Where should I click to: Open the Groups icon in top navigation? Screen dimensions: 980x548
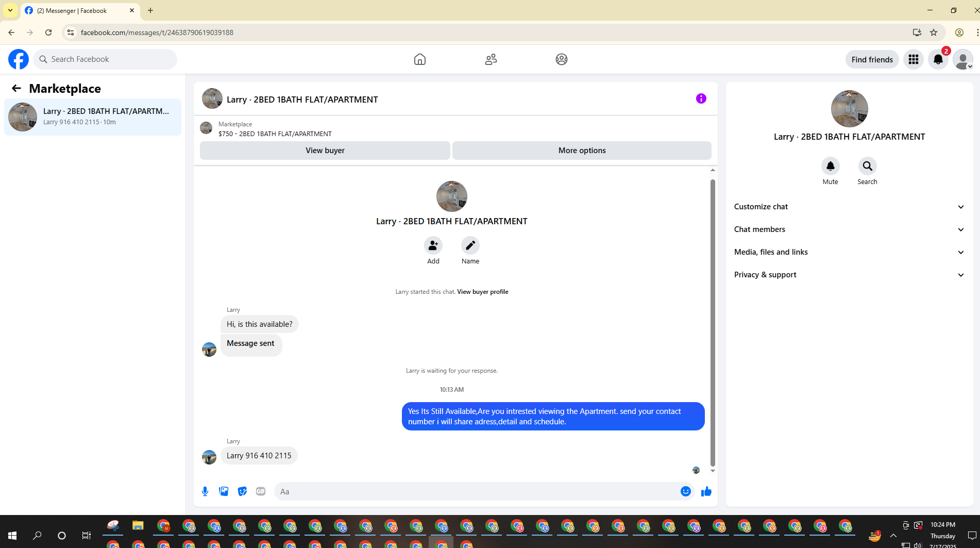click(x=562, y=59)
